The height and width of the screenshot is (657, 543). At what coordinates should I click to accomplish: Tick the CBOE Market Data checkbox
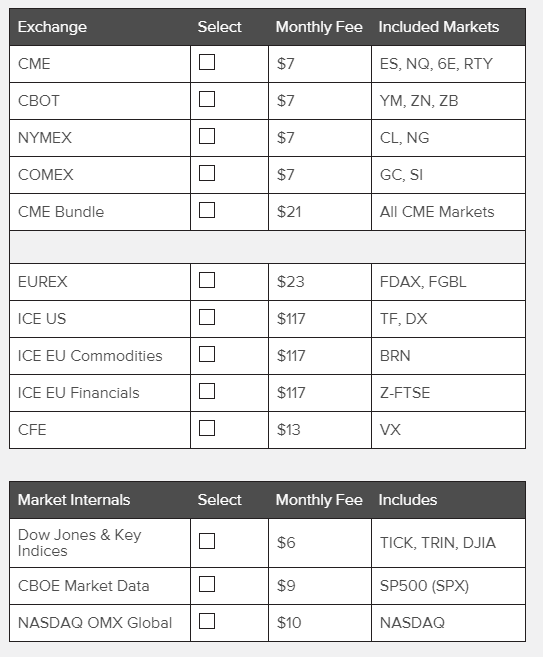click(207, 584)
